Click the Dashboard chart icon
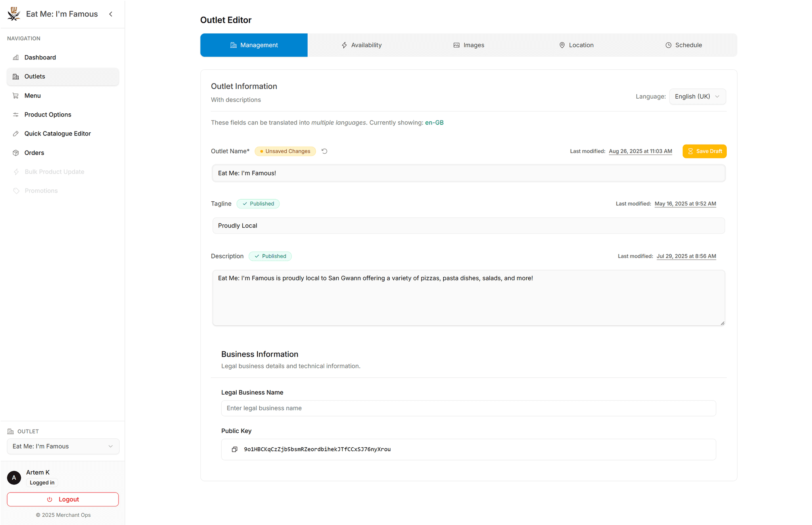 [16, 57]
